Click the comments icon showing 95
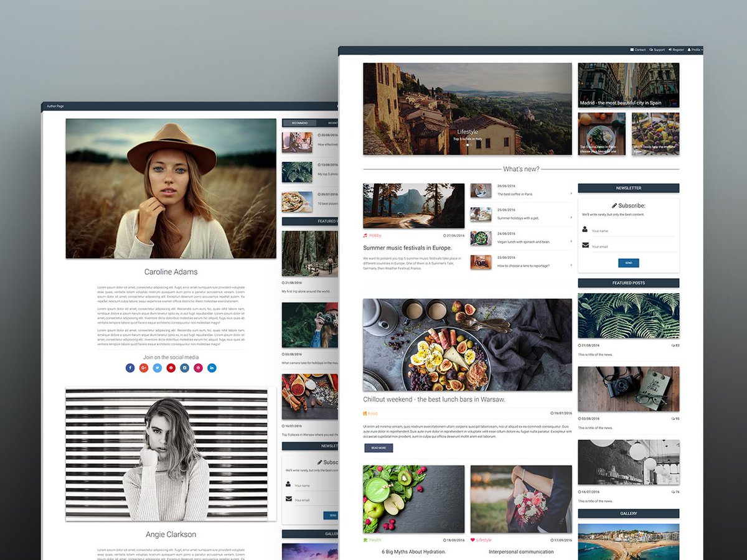This screenshot has height=560, width=747. click(x=673, y=418)
